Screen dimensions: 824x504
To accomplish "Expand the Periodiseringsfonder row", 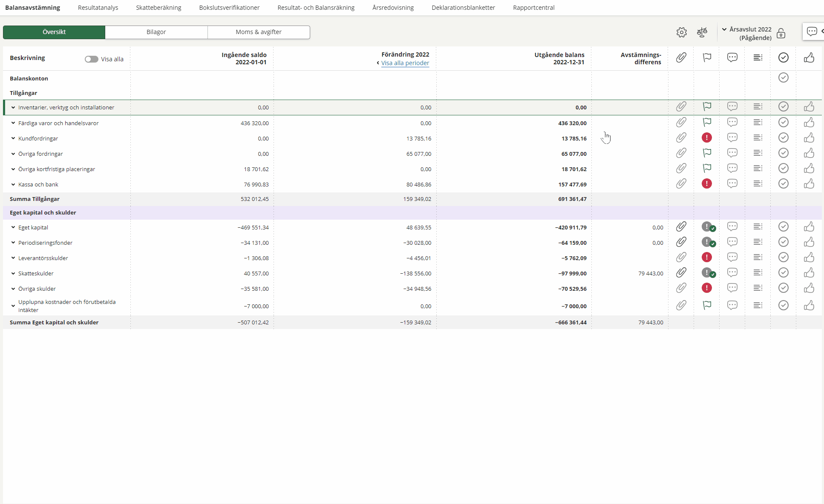I will pos(13,243).
